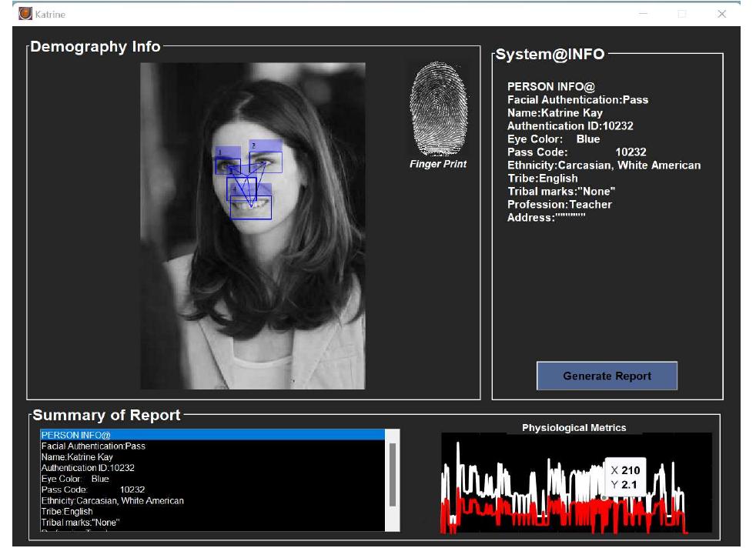Select 'Tribe:English' in summary list
The width and height of the screenshot is (756, 548).
(x=212, y=511)
